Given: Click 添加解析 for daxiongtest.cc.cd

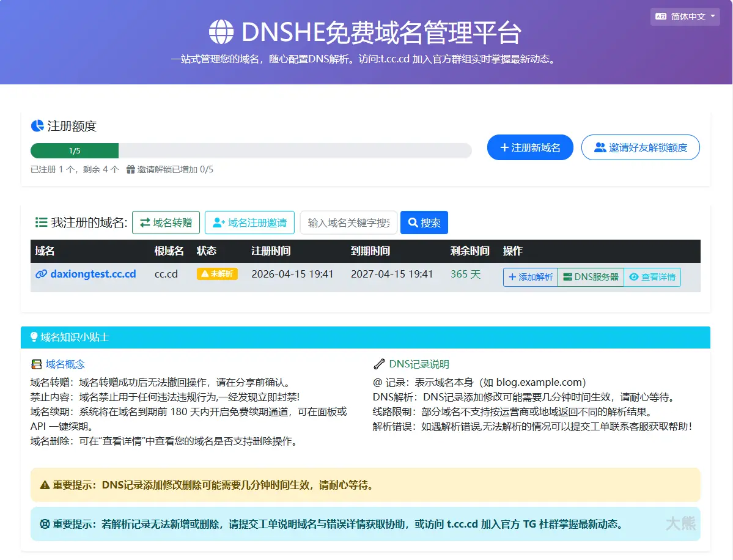Looking at the screenshot, I should [530, 277].
